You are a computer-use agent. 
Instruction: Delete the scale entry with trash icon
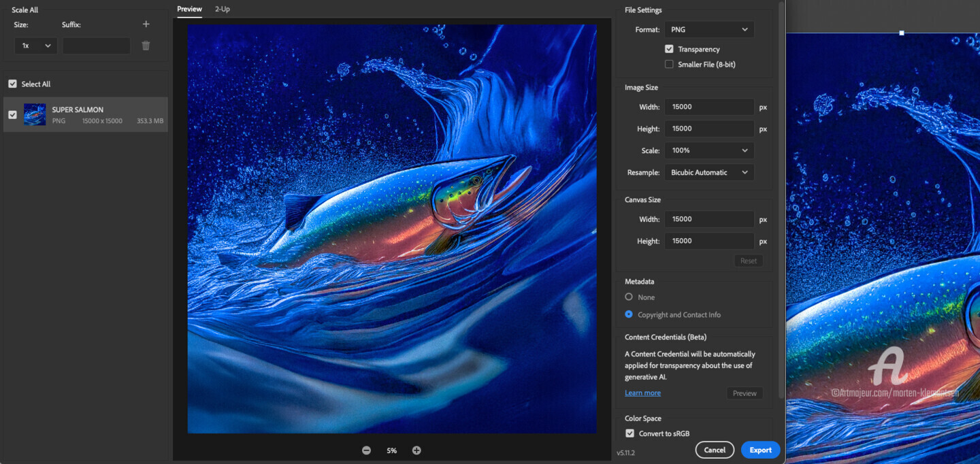point(146,46)
